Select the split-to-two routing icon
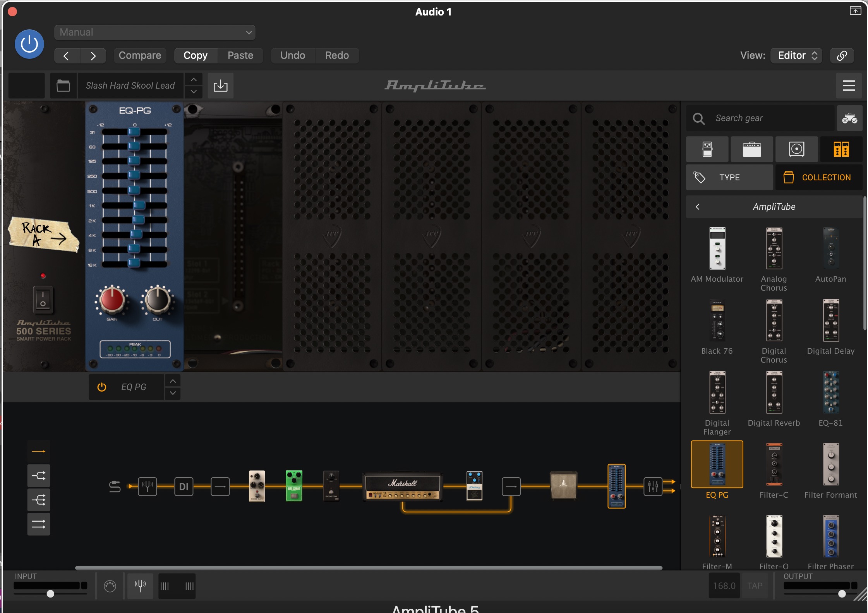The width and height of the screenshot is (868, 613). click(39, 476)
